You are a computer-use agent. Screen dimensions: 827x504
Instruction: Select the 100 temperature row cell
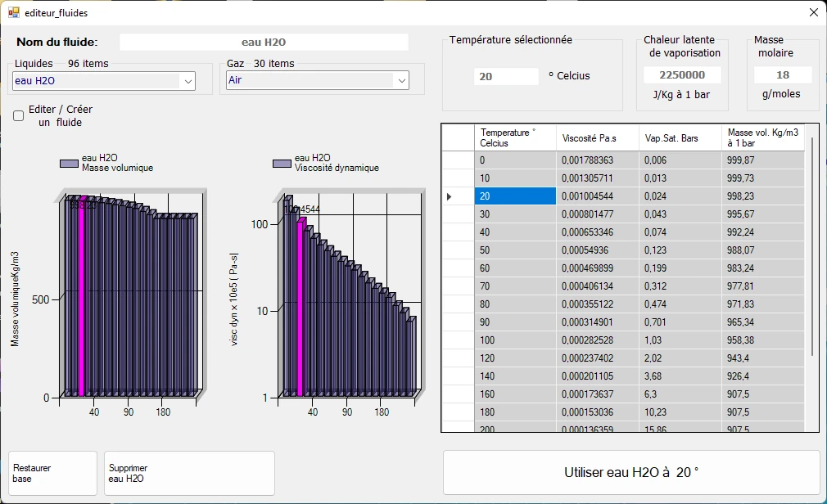[515, 340]
